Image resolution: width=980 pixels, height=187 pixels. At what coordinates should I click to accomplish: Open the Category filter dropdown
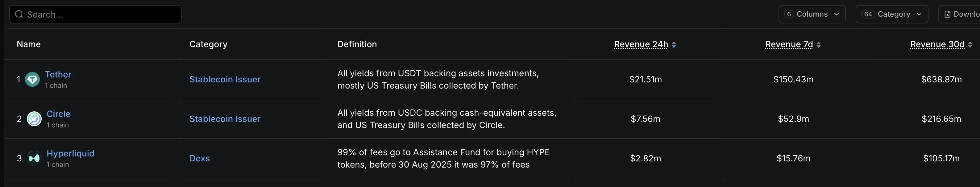point(892,15)
